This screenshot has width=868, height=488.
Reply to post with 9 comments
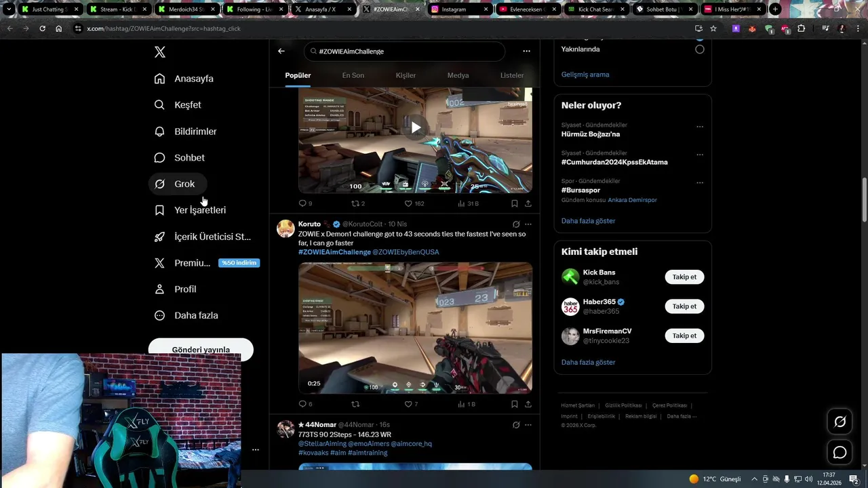[305, 203]
